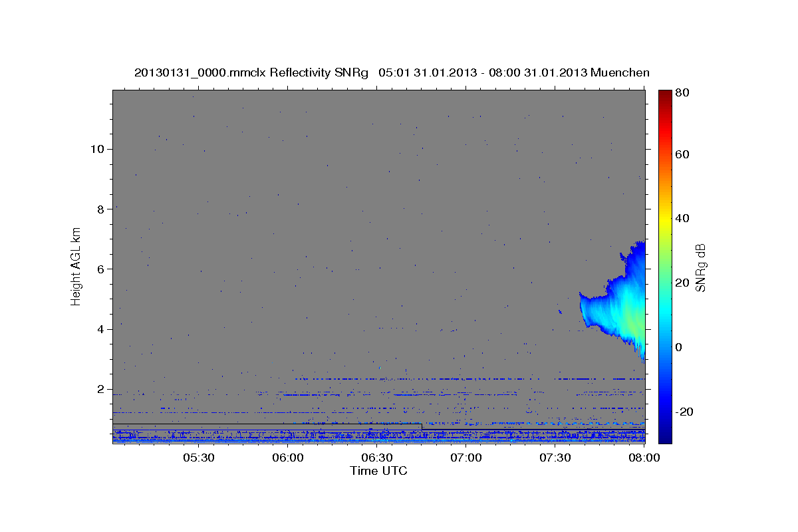Click the 'Muenchen' word in the title
The width and height of the screenshot is (798, 532).
620,72
